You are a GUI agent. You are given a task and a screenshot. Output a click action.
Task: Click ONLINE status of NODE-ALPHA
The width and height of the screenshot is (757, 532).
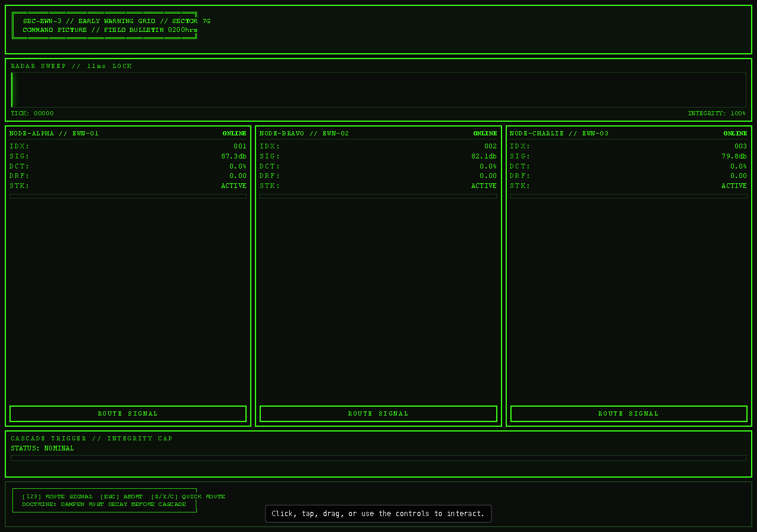coord(235,134)
